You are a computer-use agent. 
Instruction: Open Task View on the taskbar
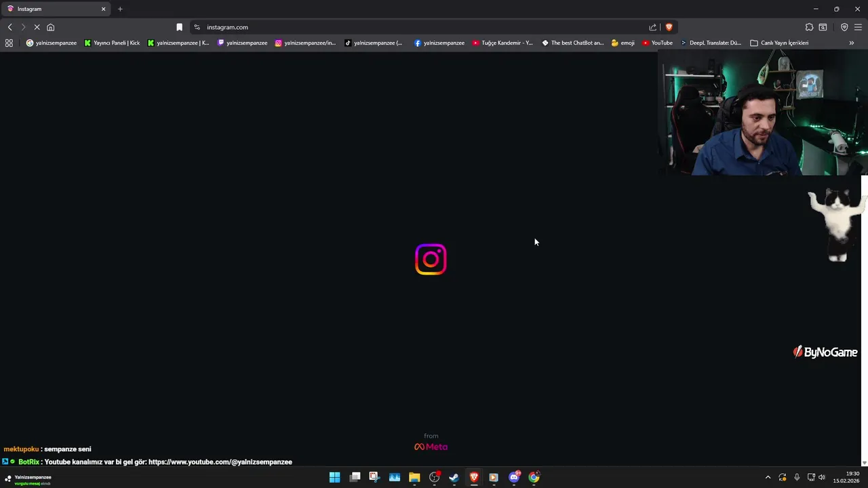click(355, 477)
